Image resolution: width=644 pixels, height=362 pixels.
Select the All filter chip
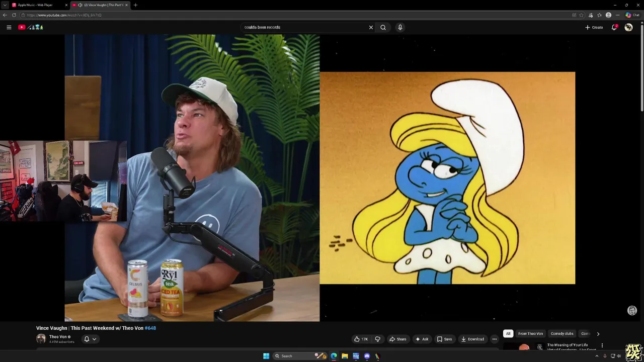(x=508, y=333)
